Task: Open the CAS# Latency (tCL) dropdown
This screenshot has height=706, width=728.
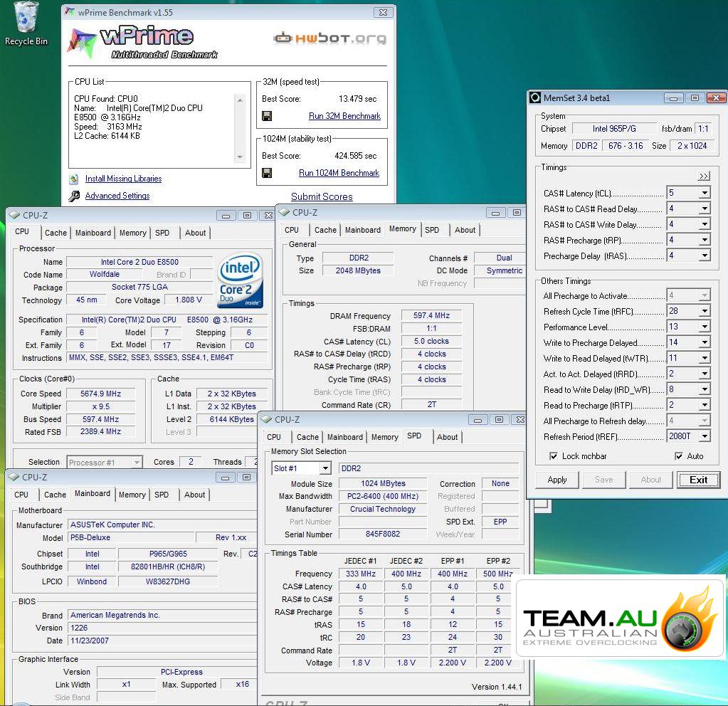Action: [705, 193]
